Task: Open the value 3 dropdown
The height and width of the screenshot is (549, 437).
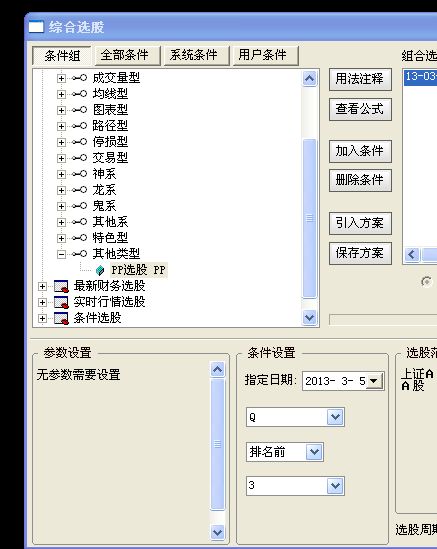Action: pos(335,486)
